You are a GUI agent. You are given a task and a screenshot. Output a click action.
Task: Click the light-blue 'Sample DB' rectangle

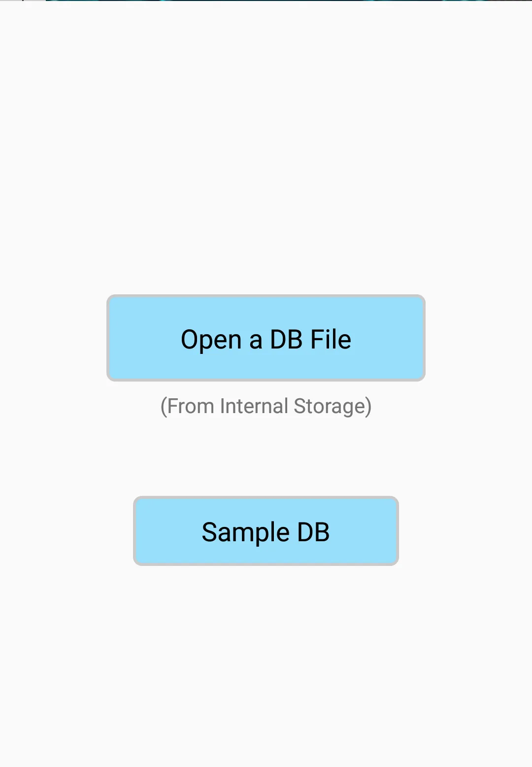pyautogui.click(x=266, y=531)
